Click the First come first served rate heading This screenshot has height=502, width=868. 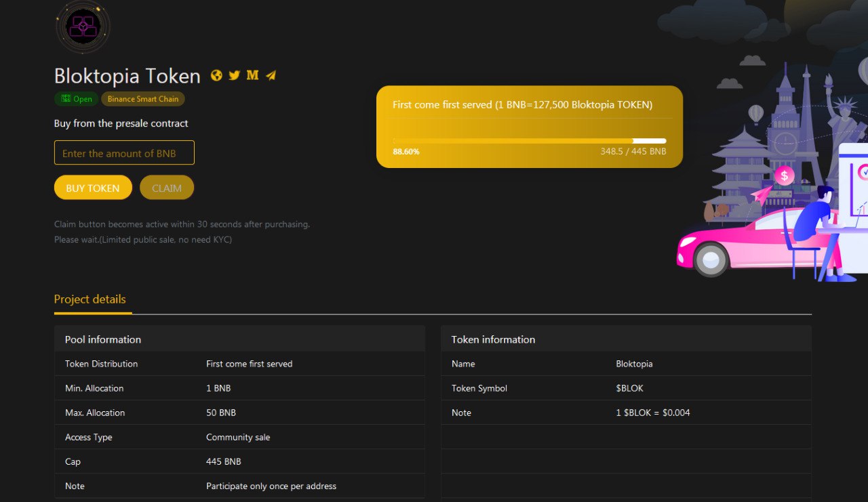pyautogui.click(x=523, y=105)
